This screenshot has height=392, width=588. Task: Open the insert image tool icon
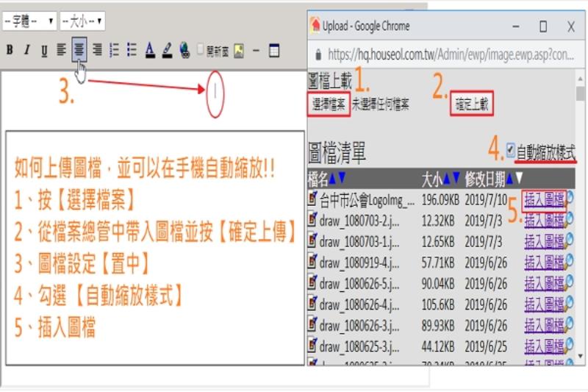pos(238,51)
